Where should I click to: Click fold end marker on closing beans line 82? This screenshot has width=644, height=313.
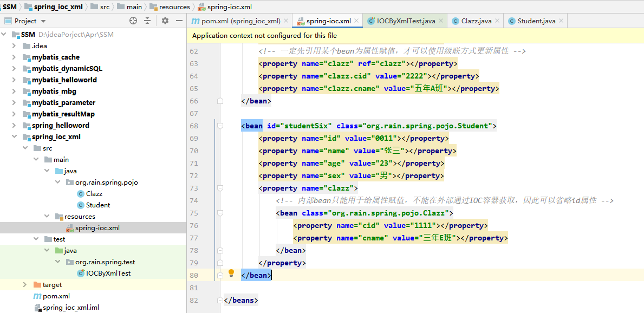pos(220,300)
